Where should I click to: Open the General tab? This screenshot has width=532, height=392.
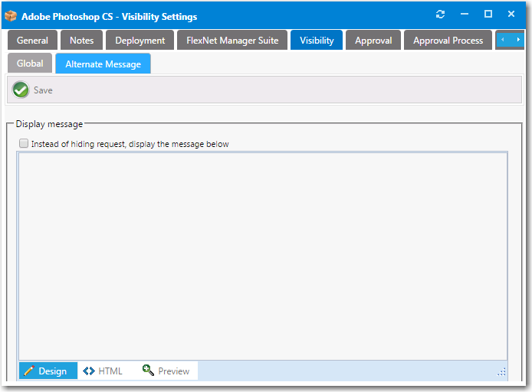[x=32, y=41]
